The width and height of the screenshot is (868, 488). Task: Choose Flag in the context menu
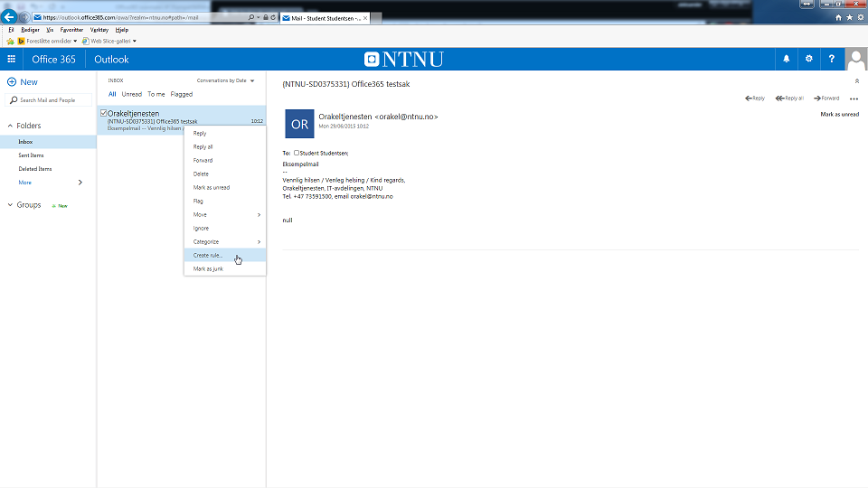coord(225,202)
